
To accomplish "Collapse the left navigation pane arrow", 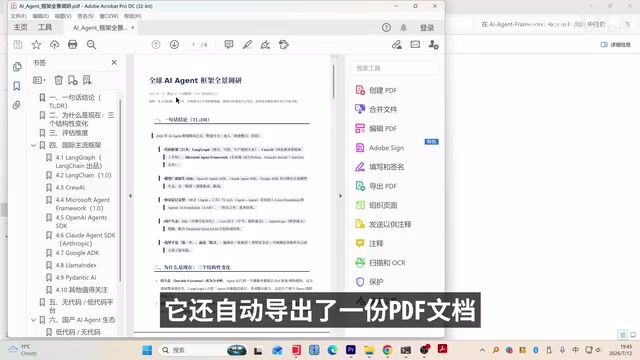I will 130,196.
